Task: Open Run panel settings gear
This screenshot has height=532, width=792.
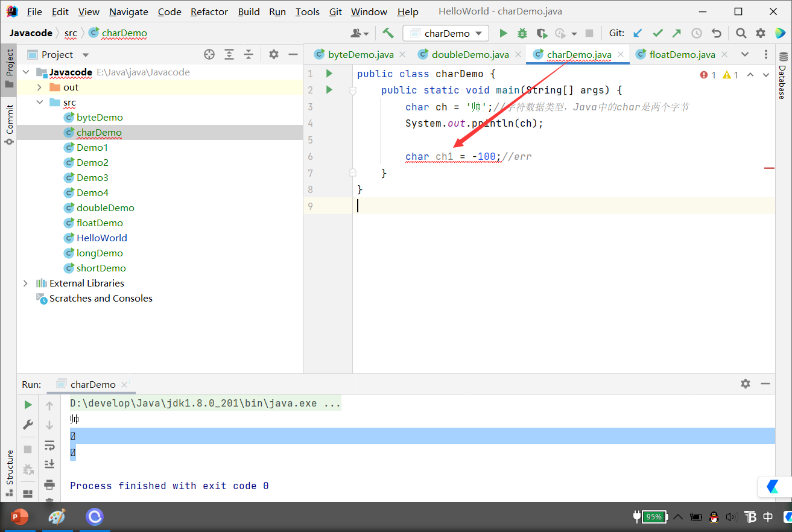Action: click(746, 384)
